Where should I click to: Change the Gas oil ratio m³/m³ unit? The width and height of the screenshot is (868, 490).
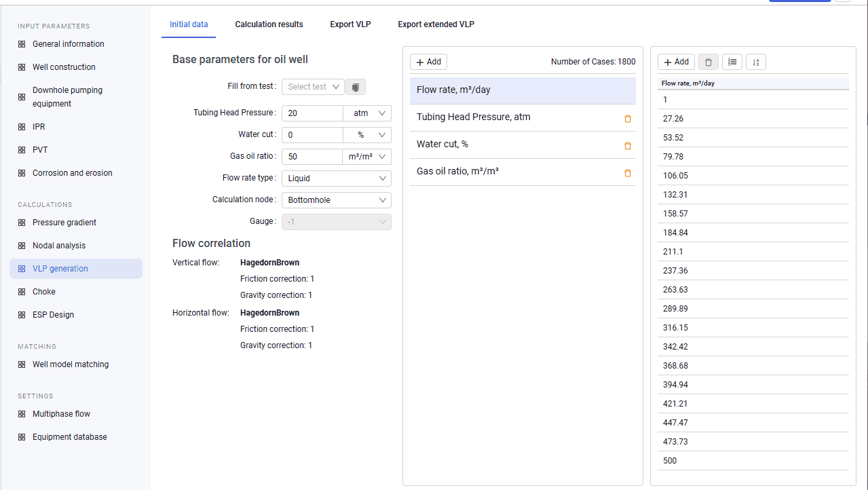(x=366, y=157)
